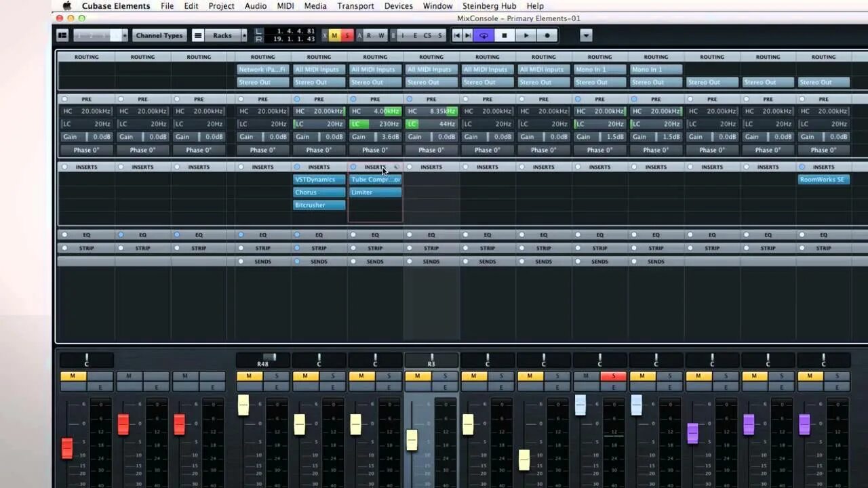Mute the R48 pan channel
The height and width of the screenshot is (488, 868).
[x=249, y=376]
